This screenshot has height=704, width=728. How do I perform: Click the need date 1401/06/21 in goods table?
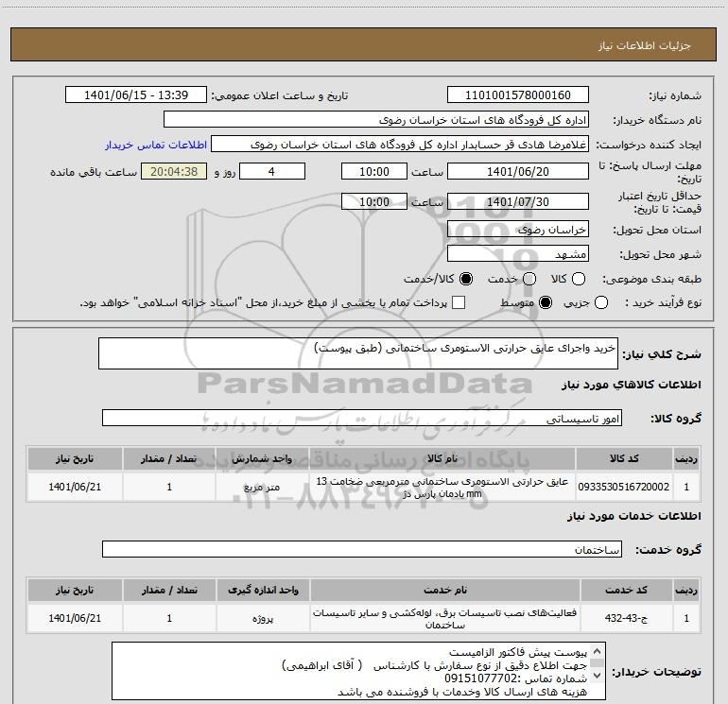click(75, 487)
